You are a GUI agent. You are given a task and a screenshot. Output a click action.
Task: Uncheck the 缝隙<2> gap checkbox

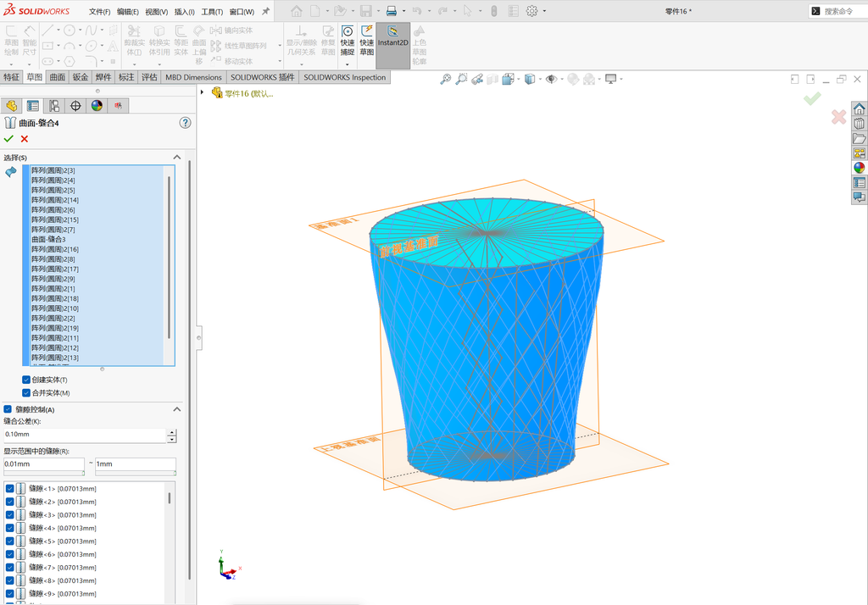[x=9, y=502]
